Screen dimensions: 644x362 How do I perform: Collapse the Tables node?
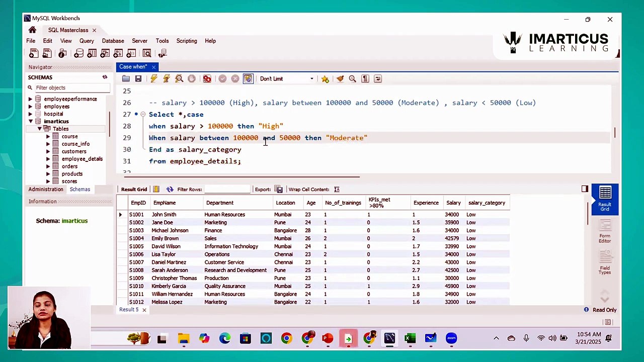(39, 129)
